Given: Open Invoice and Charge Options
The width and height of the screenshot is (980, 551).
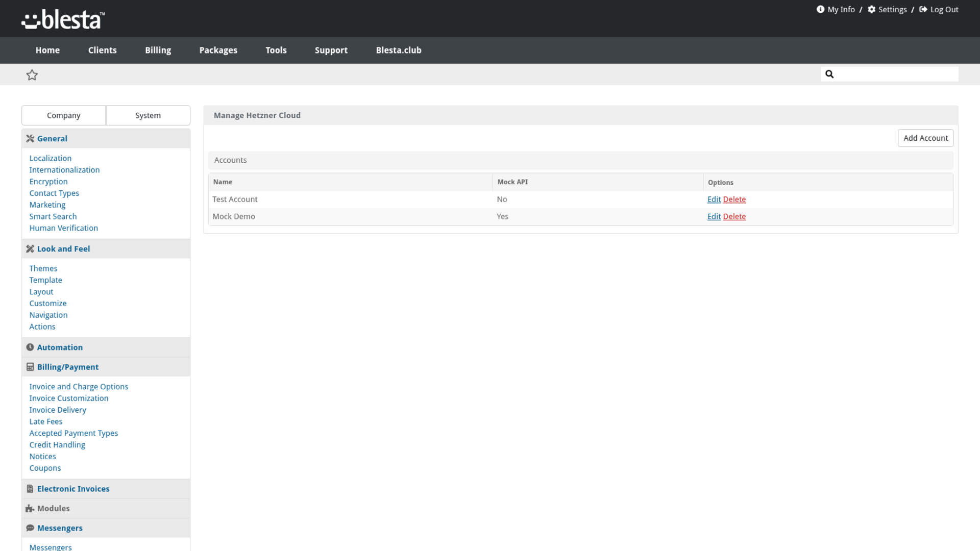Looking at the screenshot, I should [x=79, y=387].
